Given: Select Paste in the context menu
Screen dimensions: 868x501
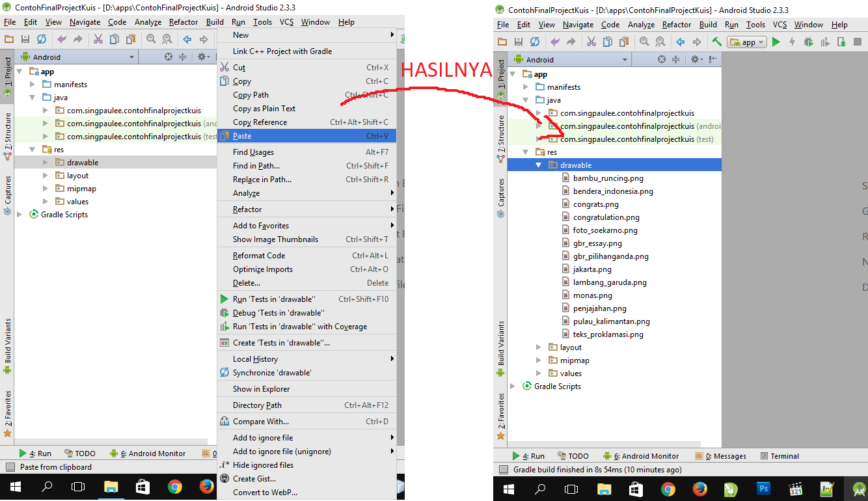Looking at the screenshot, I should (306, 136).
